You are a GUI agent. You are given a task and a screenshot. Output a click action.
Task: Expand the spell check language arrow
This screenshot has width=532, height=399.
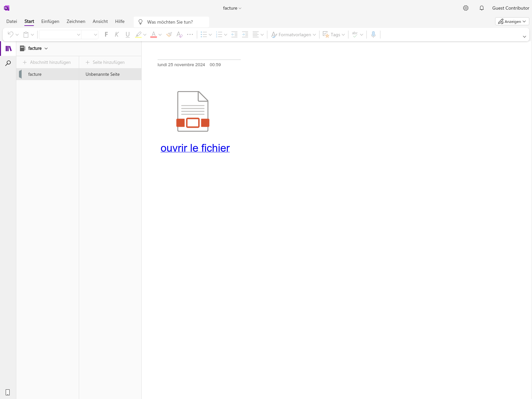(361, 35)
